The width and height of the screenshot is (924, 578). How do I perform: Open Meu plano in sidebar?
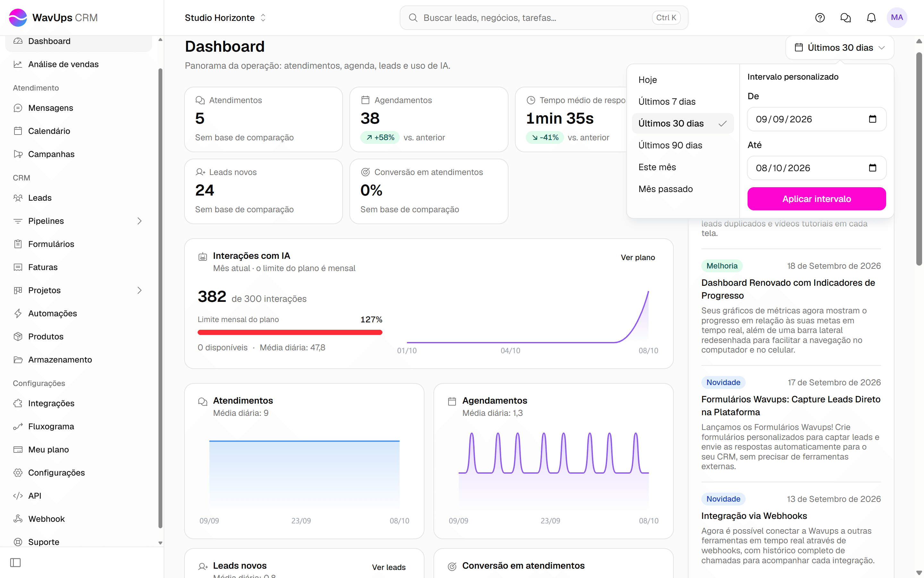click(78, 449)
